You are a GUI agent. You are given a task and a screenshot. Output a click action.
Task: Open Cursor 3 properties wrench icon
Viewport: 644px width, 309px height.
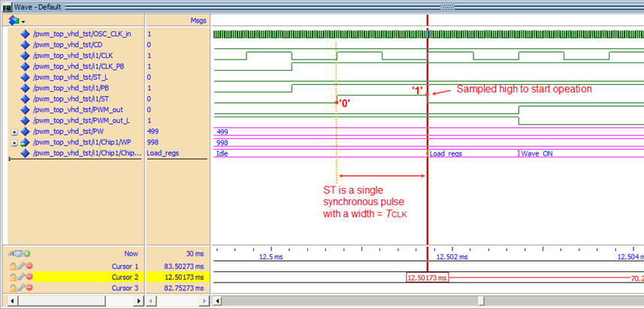click(21, 287)
